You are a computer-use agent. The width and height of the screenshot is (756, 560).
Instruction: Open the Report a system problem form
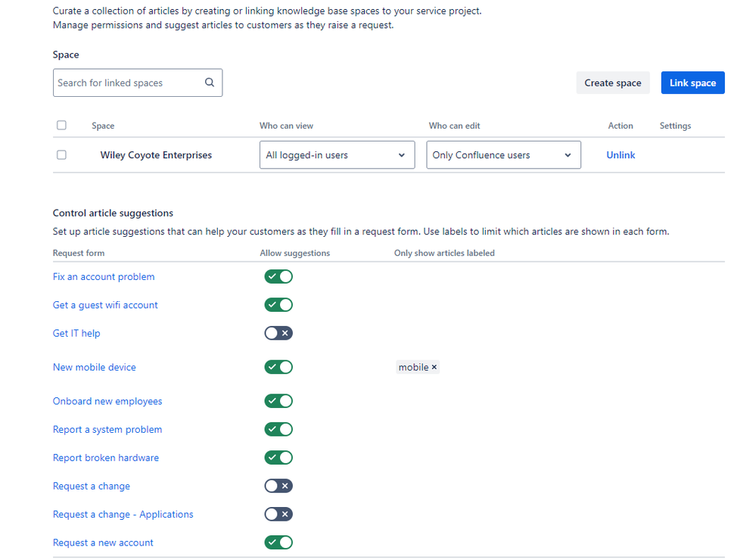pos(107,430)
